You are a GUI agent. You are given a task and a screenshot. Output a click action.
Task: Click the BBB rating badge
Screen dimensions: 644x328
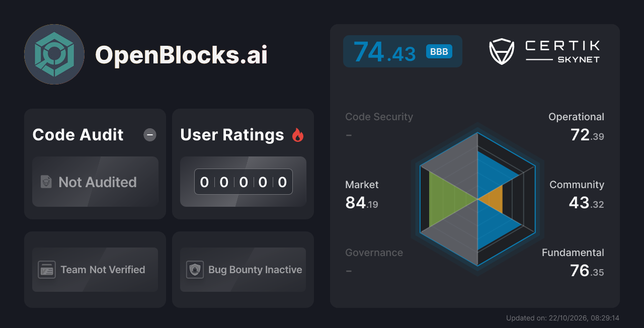tap(439, 51)
